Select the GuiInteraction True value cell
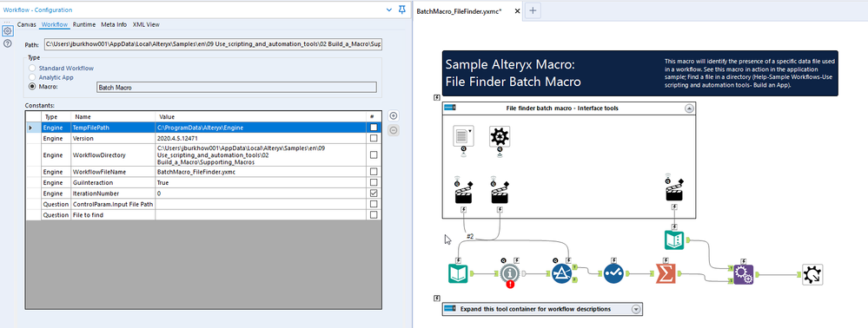The image size is (868, 328). pyautogui.click(x=260, y=182)
